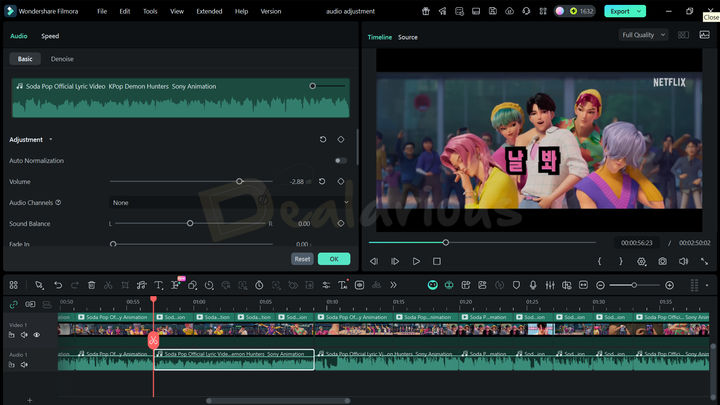This screenshot has width=720, height=405.
Task: Zoom in timeline with plus icon
Action: 669,285
